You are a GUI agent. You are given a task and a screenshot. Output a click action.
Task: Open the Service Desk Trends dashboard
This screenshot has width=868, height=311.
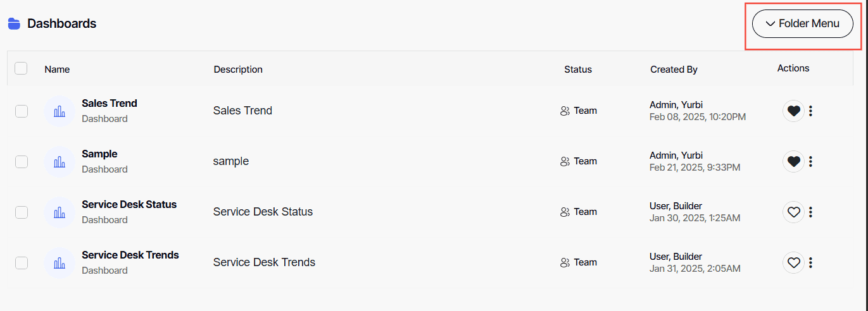(130, 255)
